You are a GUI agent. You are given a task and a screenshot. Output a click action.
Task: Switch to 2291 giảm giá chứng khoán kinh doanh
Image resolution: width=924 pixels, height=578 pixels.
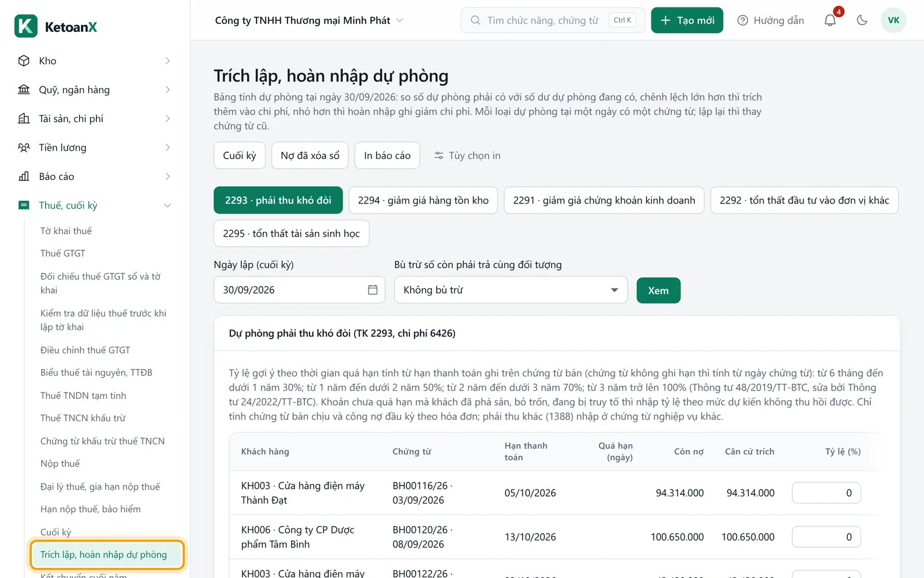604,200
